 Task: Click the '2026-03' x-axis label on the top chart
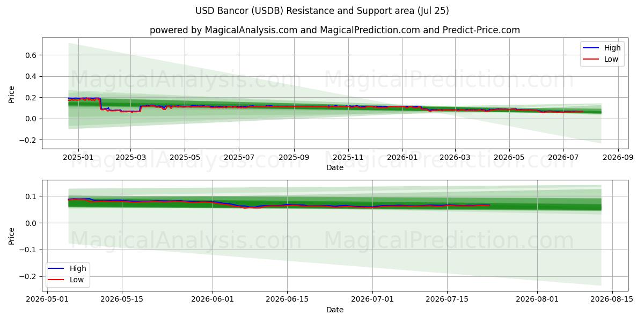point(455,158)
